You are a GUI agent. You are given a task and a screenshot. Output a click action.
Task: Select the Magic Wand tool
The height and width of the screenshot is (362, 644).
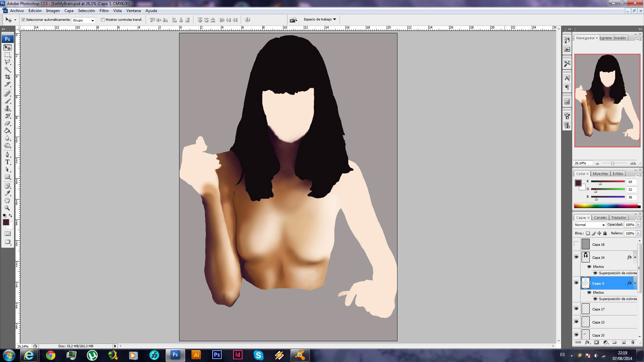[x=7, y=69]
